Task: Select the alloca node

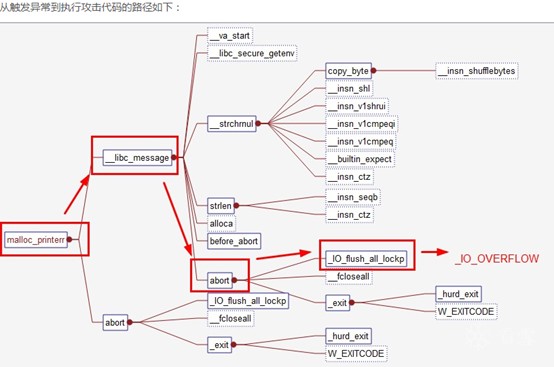Action: 221,224
